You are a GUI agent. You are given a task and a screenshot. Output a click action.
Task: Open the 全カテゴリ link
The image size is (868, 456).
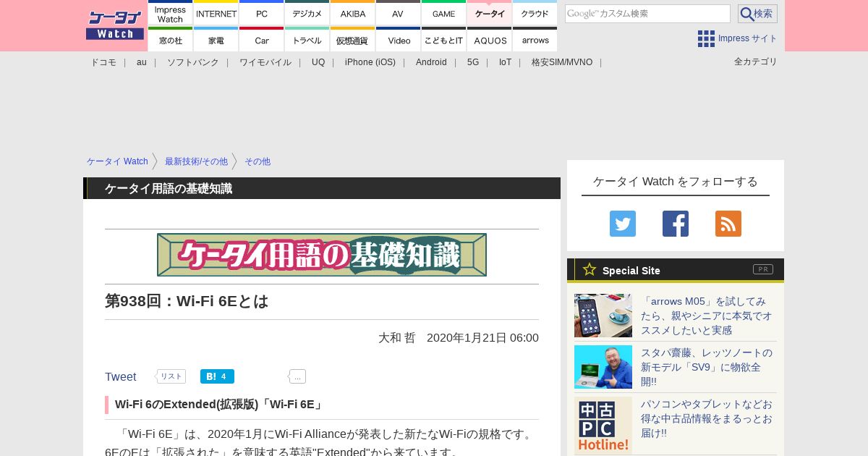(x=756, y=62)
